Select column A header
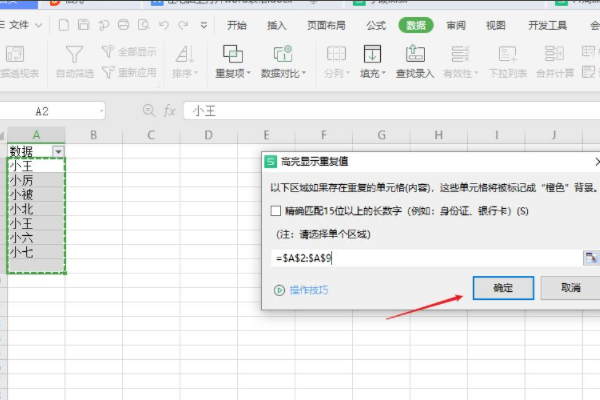This screenshot has height=400, width=600. tap(36, 135)
